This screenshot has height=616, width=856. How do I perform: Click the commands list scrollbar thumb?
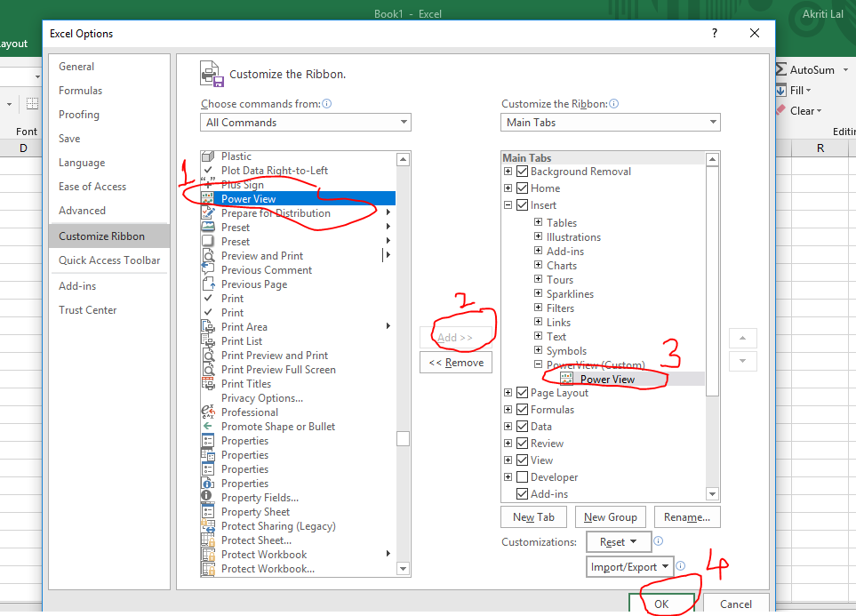[x=403, y=439]
